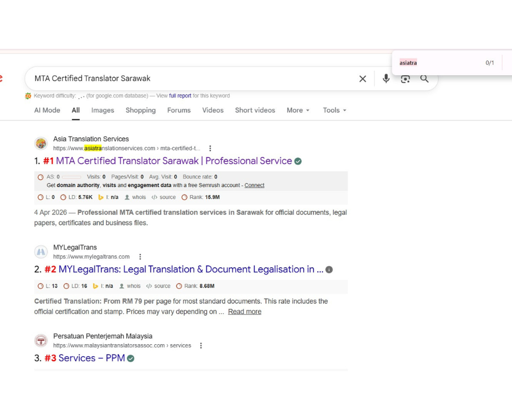Click green verified badge beside MTA Certified Translator title
This screenshot has height=420, width=512.
coord(298,161)
